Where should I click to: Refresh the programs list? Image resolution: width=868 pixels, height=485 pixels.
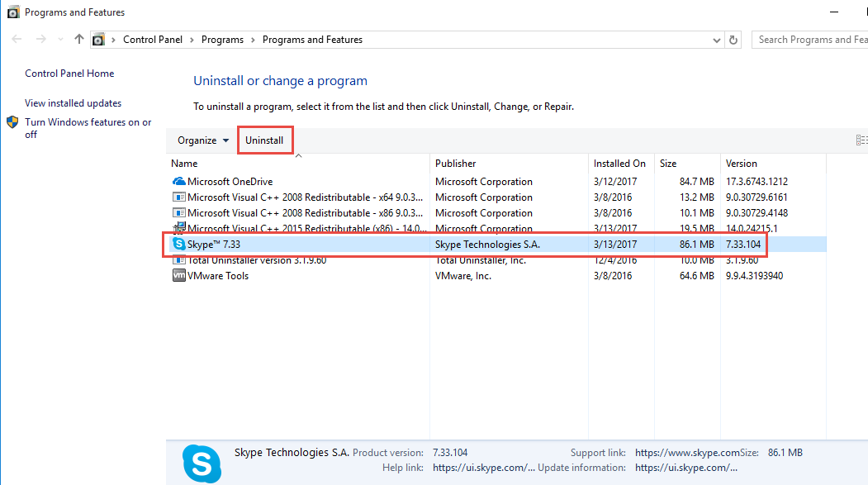point(733,40)
